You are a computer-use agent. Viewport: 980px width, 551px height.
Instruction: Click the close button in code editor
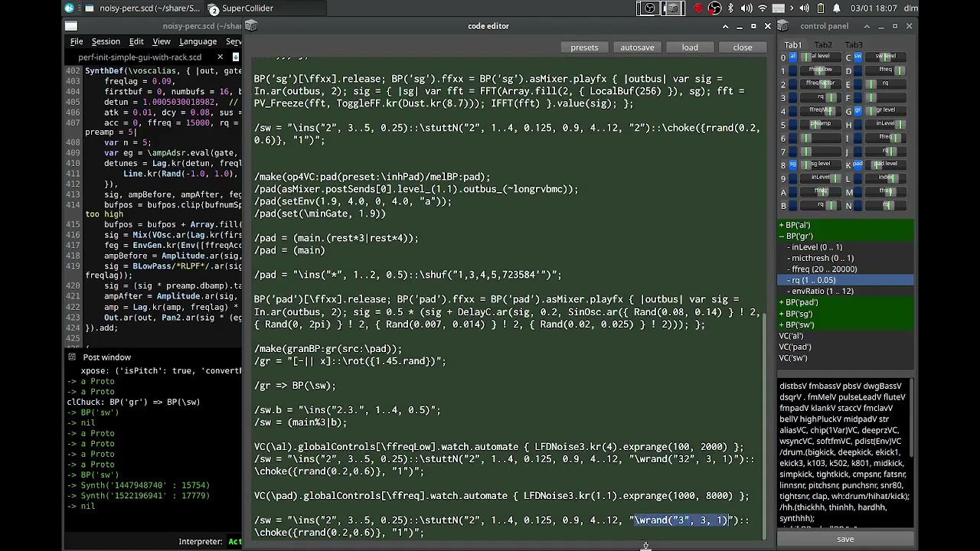coord(743,47)
